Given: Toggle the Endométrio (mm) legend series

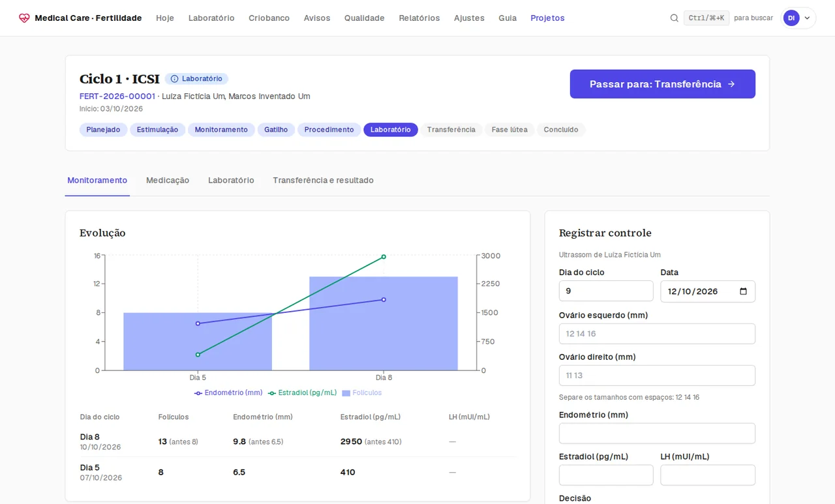Looking at the screenshot, I should point(228,393).
